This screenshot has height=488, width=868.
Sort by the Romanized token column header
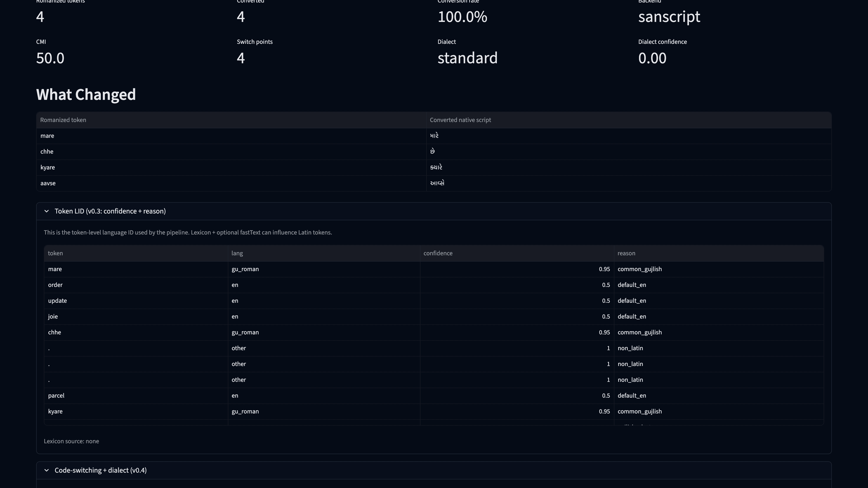click(x=63, y=120)
